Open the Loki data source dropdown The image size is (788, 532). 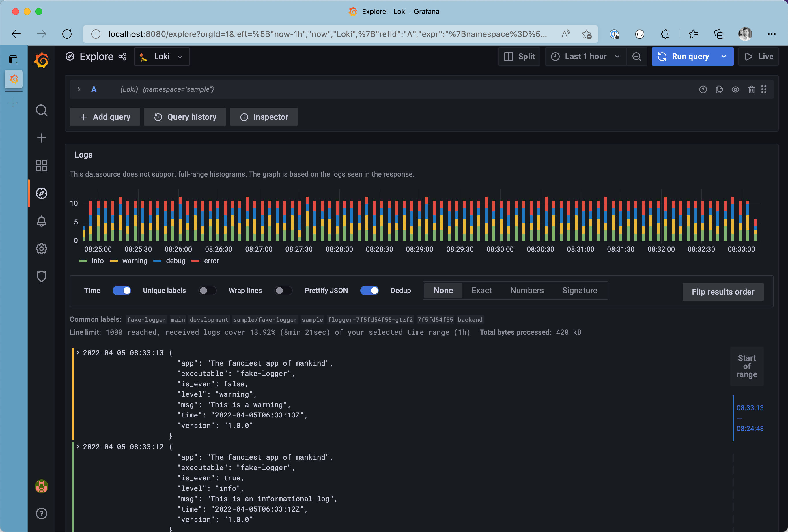pyautogui.click(x=162, y=57)
